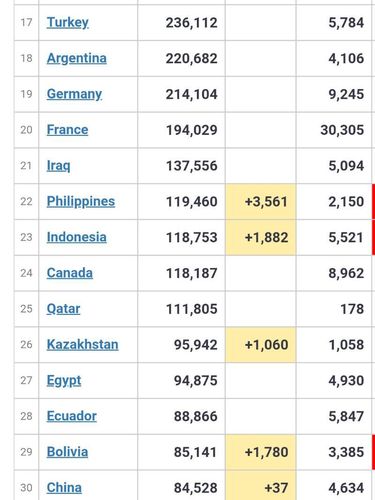Select Indonesia new cases cell +1,882

261,237
